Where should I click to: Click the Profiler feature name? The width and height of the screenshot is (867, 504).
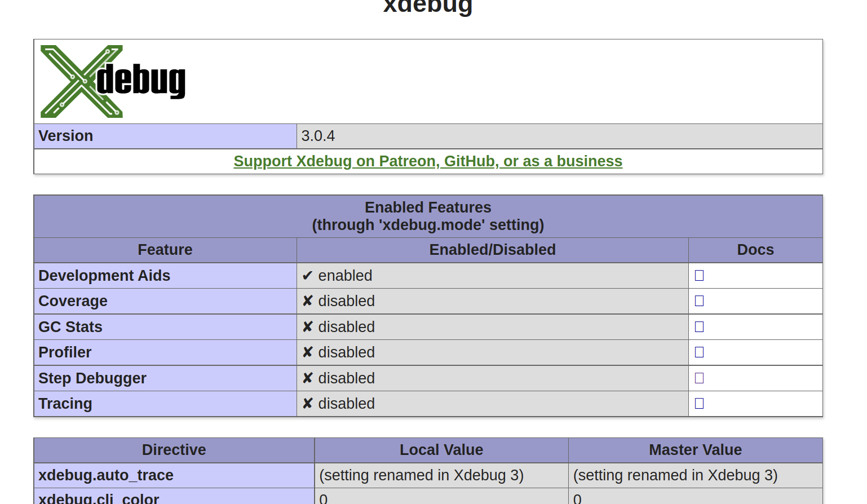[x=65, y=352]
